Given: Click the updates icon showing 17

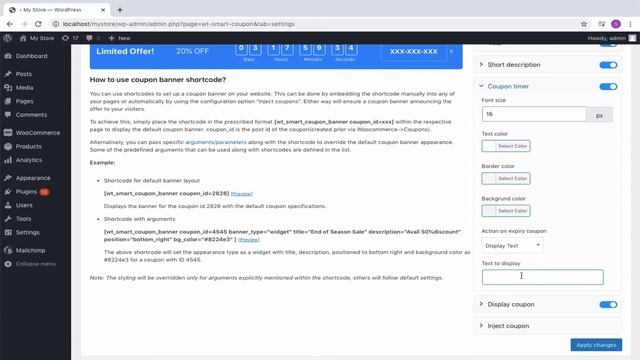Looking at the screenshot, I should [x=65, y=38].
